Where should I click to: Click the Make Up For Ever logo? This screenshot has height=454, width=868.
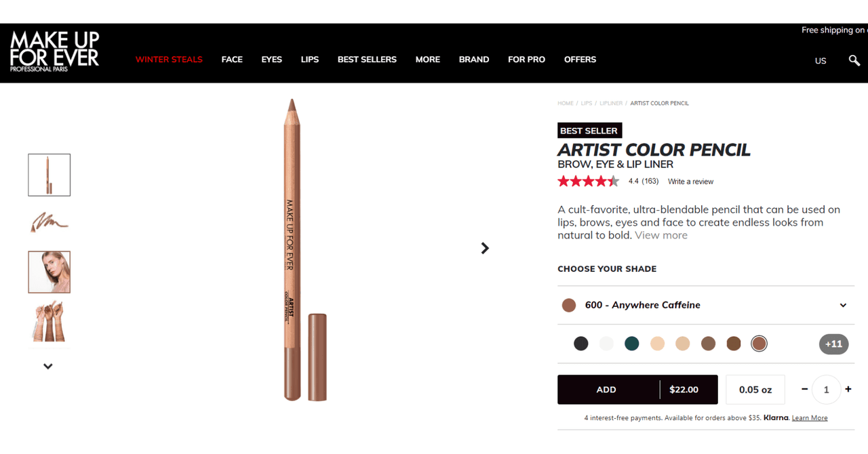coord(54,51)
